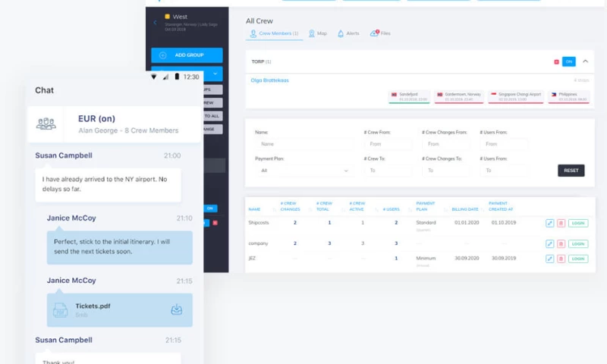Open the Payment Plan All dropdown

304,171
